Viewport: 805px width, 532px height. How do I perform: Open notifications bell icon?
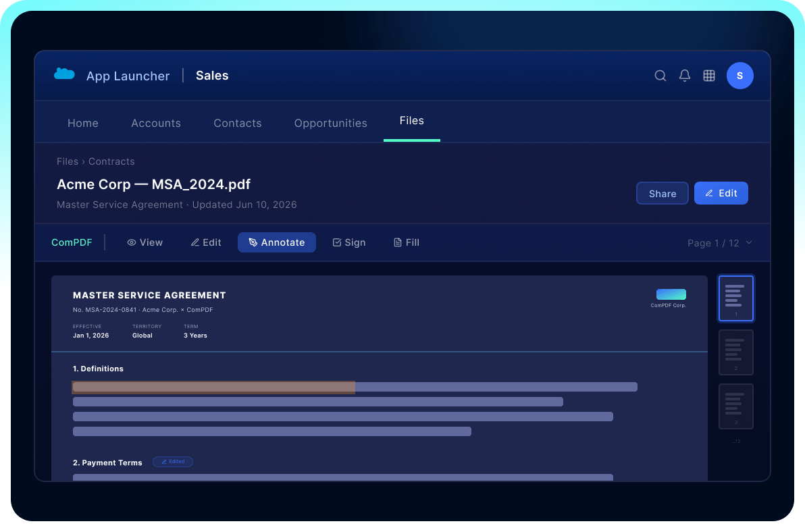coord(684,76)
